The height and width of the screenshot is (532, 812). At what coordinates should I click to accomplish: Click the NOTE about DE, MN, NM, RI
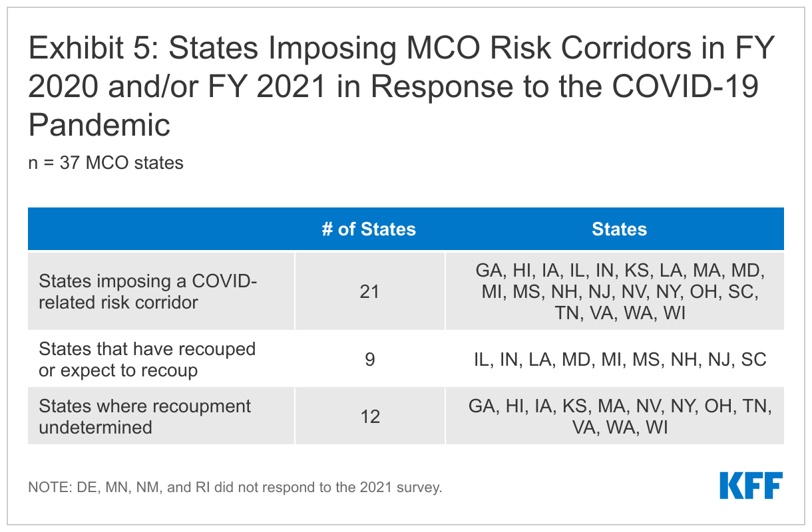click(x=235, y=487)
